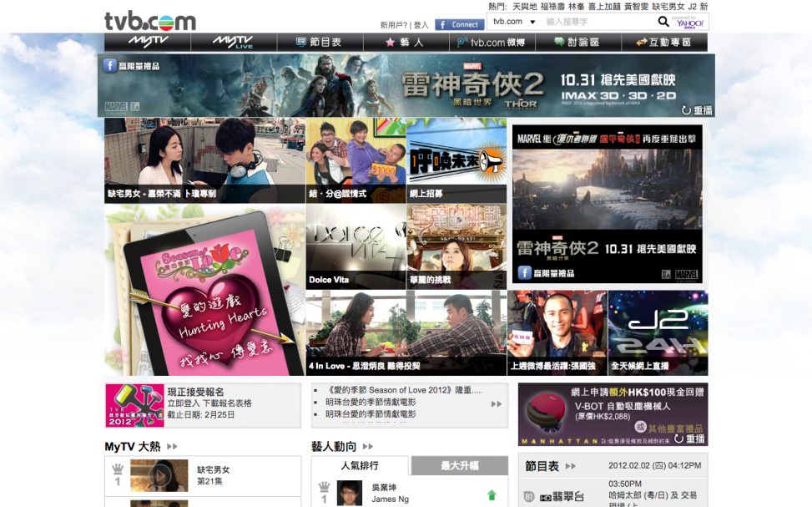Click 重播 replay on the V-BOT ad
This screenshot has height=507, width=812.
(x=690, y=439)
